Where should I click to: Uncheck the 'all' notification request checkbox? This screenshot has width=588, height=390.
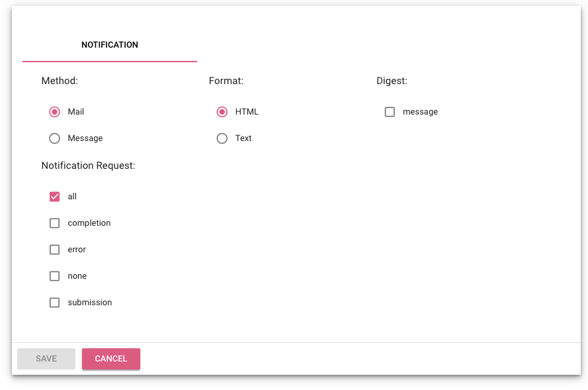[x=54, y=197]
